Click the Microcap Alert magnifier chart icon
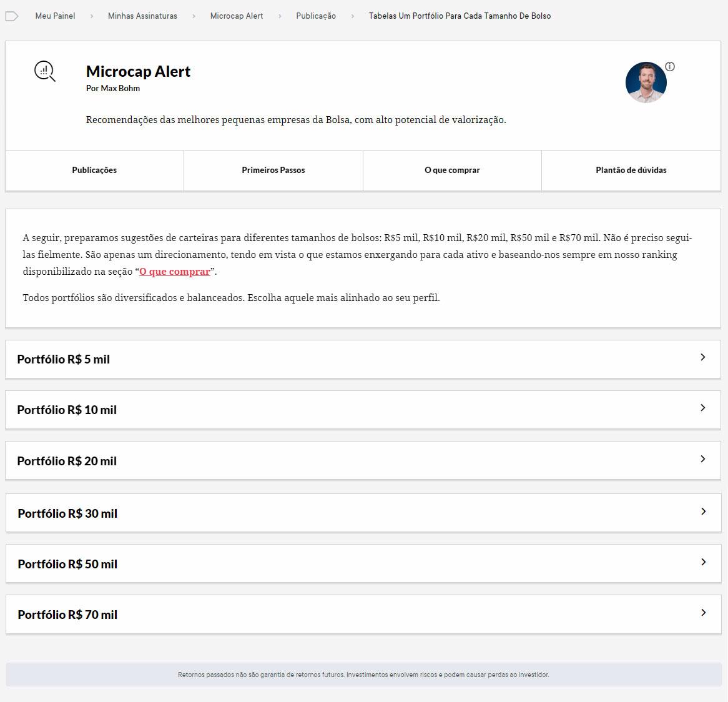 tap(44, 72)
